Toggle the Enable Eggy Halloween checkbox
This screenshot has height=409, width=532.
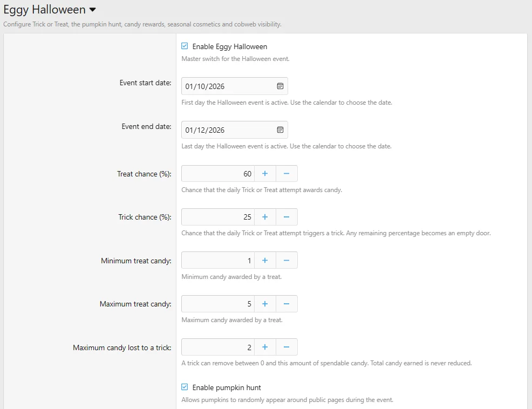pyautogui.click(x=185, y=46)
